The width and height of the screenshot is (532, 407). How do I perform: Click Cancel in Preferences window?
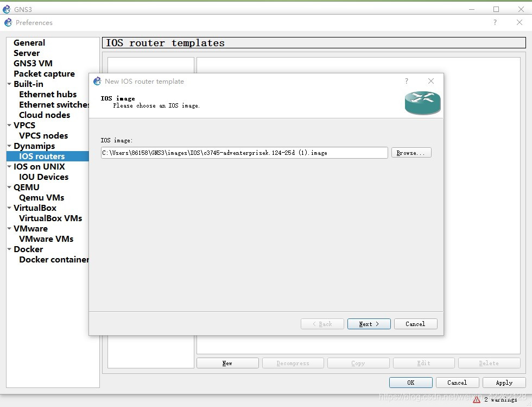pyautogui.click(x=457, y=383)
